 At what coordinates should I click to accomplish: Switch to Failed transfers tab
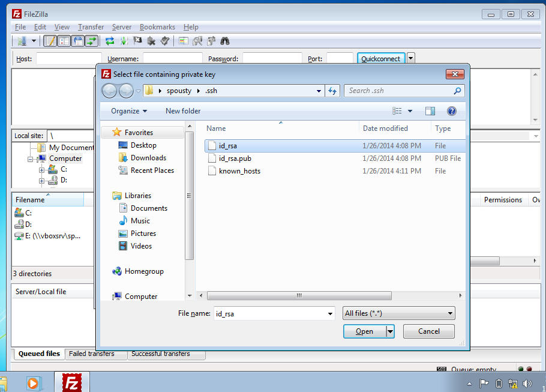(91, 354)
